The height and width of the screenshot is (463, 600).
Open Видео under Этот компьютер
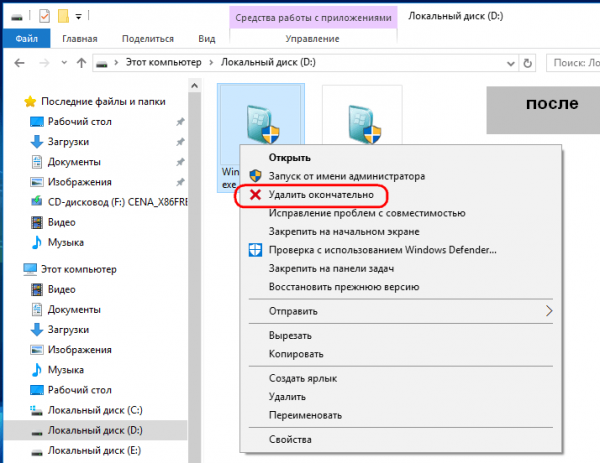tap(61, 289)
